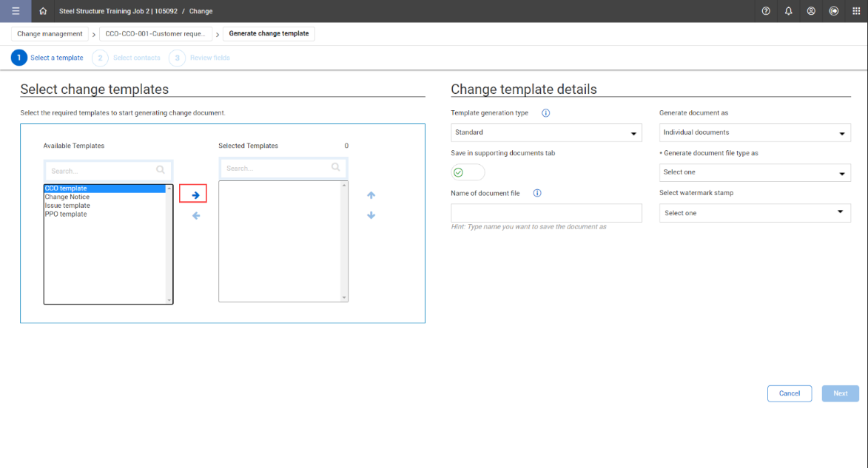Open the help question mark icon
Screen dimensions: 868x468
766,11
